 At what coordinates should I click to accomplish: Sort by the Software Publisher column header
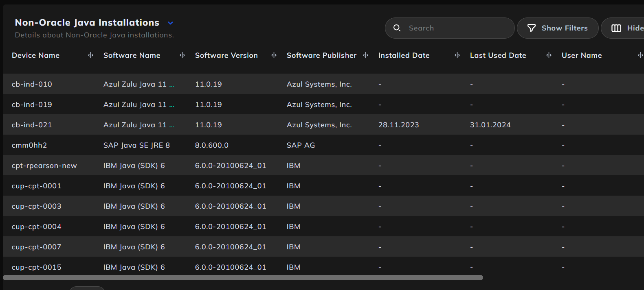click(321, 55)
